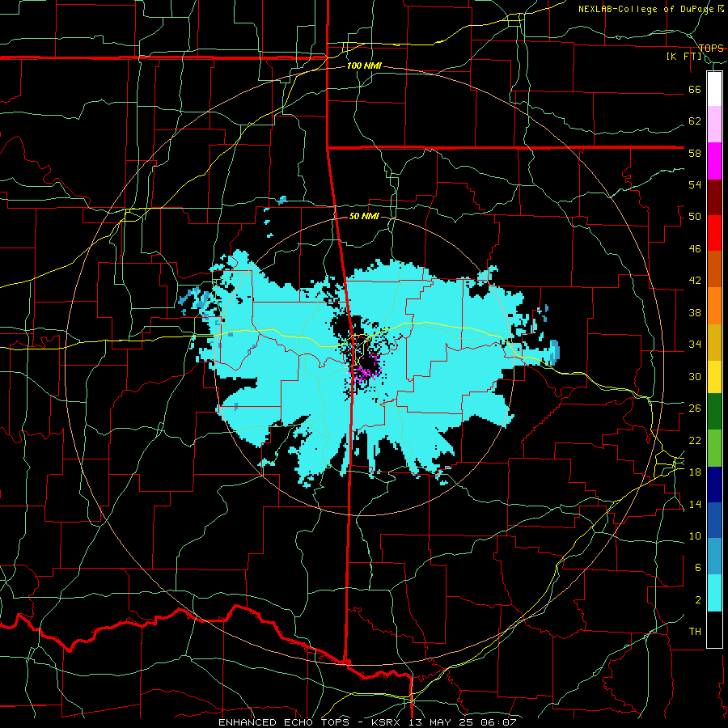Image resolution: width=728 pixels, height=728 pixels.
Task: Click the yellow 34 legend swatch
Action: tap(714, 377)
